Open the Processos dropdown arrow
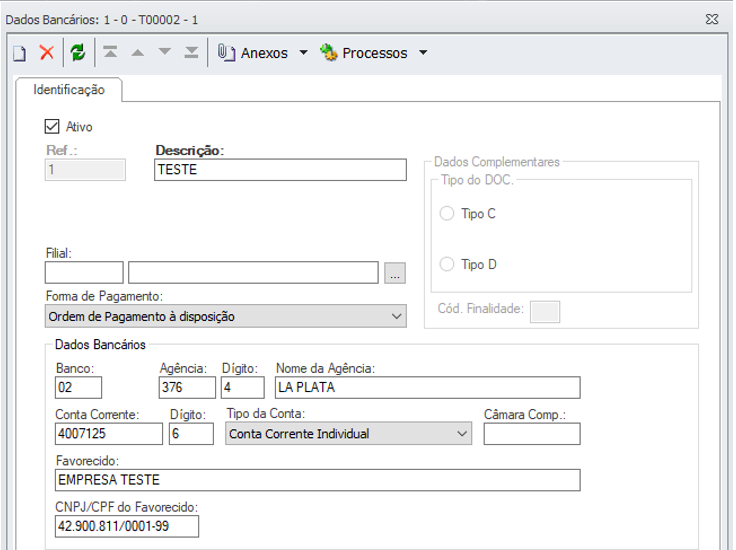736x550 pixels. tap(423, 53)
